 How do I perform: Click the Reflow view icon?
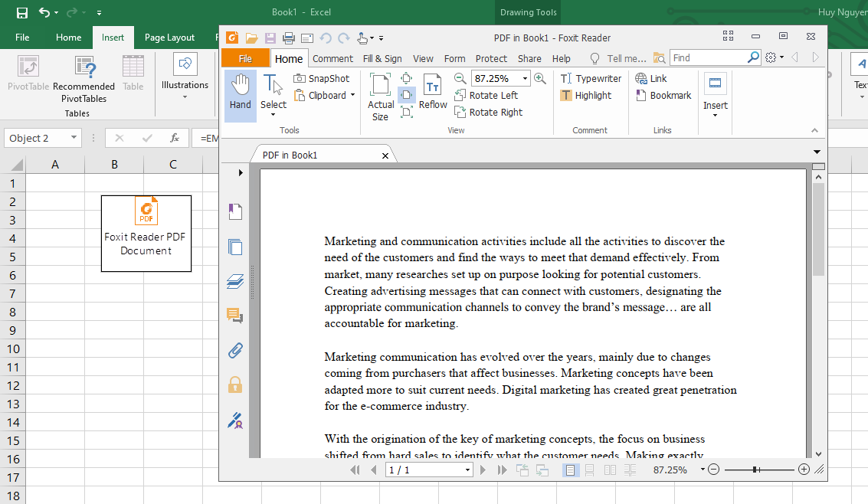433,93
